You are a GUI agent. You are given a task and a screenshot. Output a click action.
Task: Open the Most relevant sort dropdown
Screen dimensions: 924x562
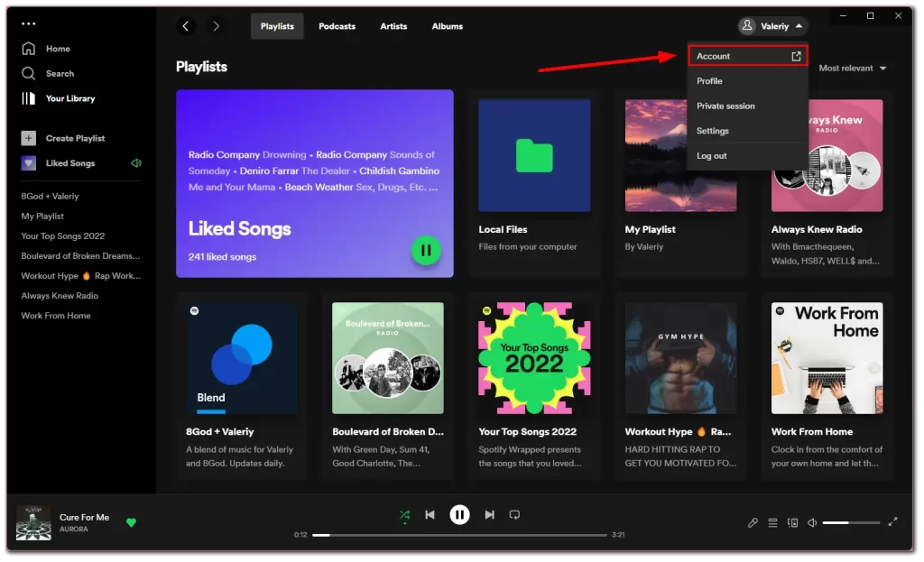click(x=852, y=69)
